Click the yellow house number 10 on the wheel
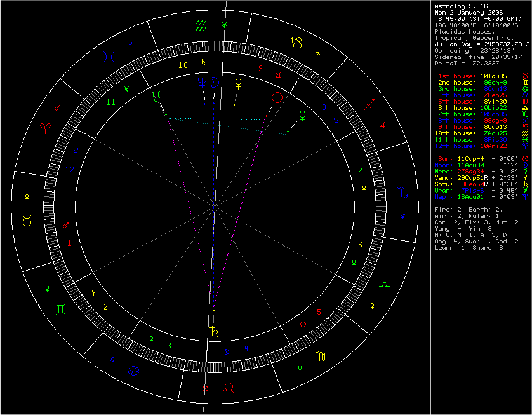The image size is (532, 415). [183, 65]
